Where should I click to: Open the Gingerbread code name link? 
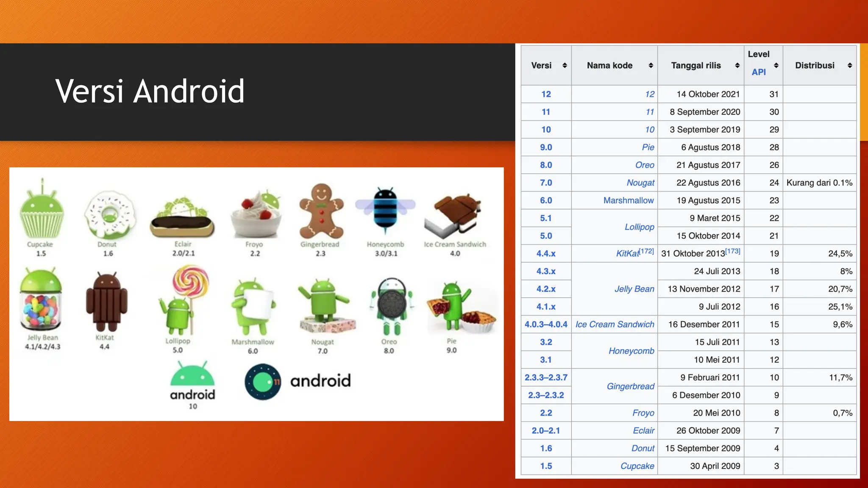click(631, 386)
